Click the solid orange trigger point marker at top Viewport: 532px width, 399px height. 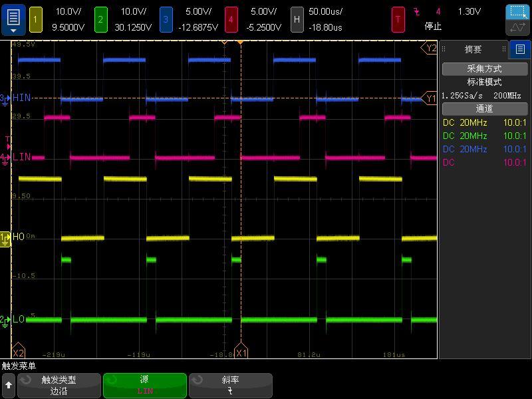pos(240,43)
